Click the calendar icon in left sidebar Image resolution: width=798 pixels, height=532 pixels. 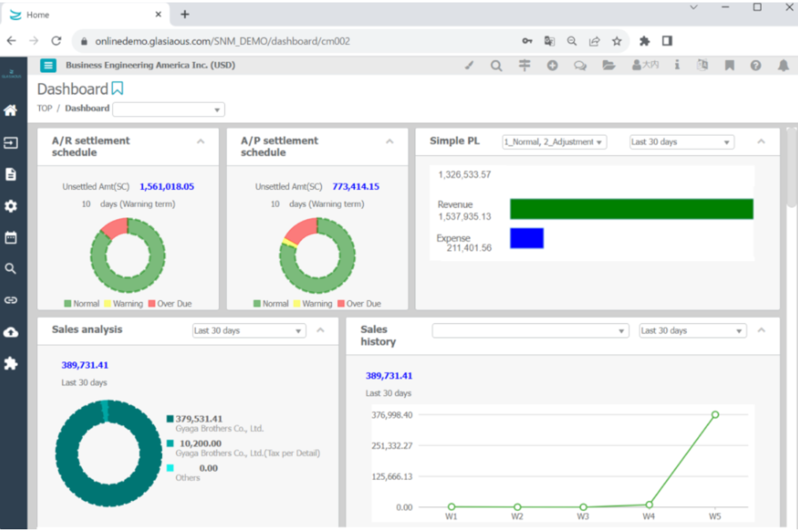point(11,238)
